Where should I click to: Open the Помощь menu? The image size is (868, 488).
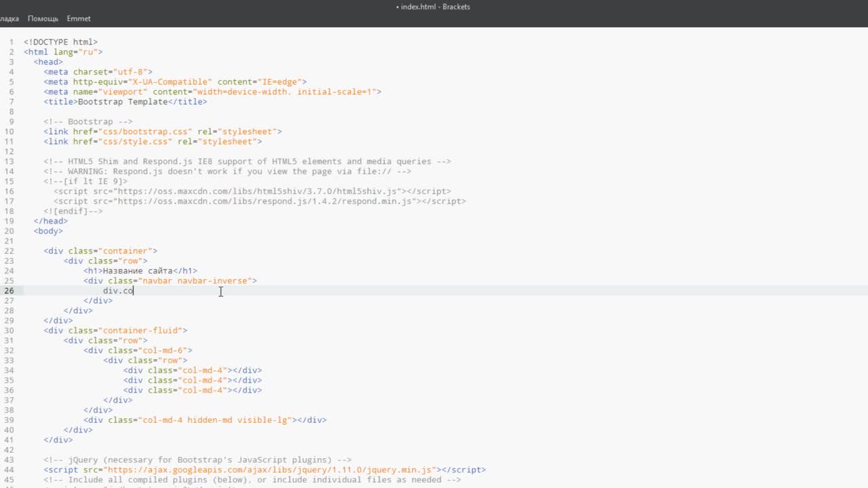click(43, 18)
